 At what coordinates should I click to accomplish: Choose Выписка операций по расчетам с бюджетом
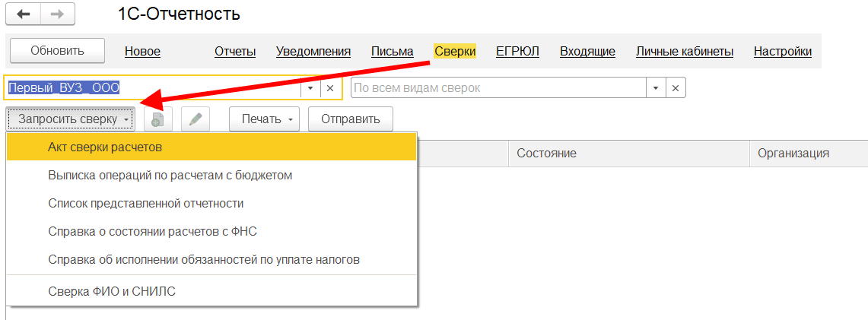click(170, 175)
